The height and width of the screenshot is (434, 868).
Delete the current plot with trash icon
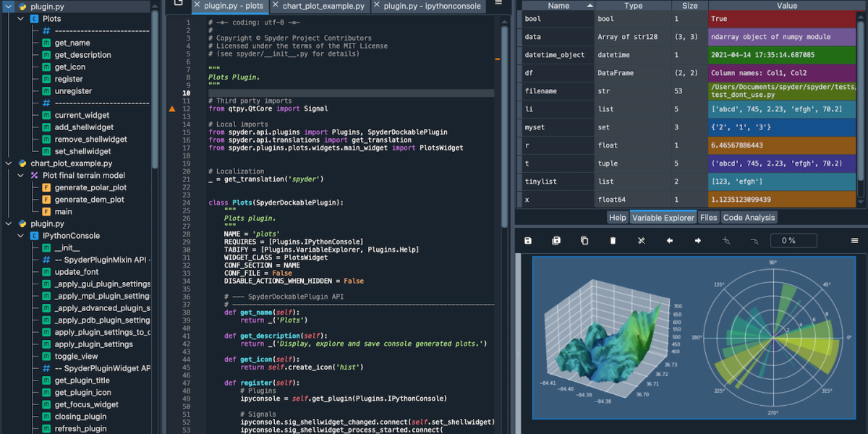click(x=613, y=241)
